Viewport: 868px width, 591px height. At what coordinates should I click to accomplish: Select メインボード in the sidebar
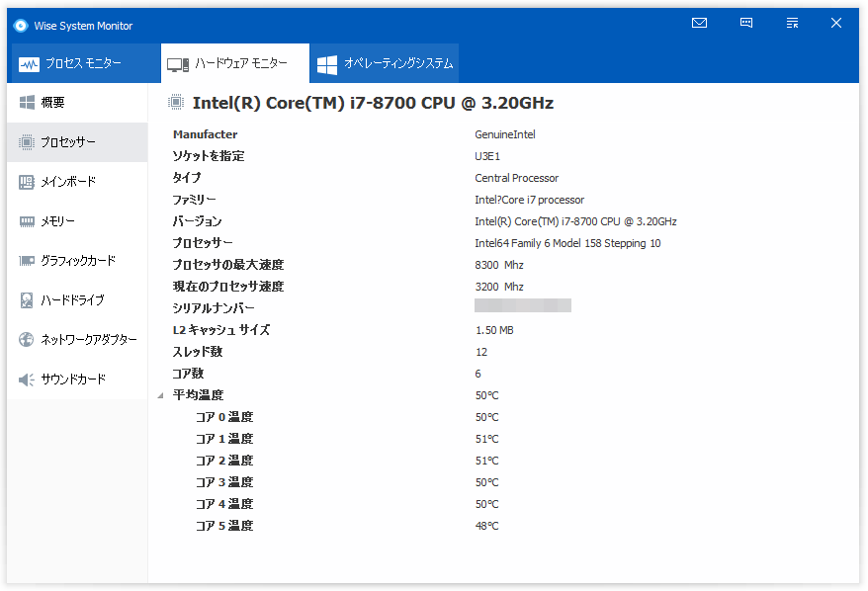click(77, 182)
